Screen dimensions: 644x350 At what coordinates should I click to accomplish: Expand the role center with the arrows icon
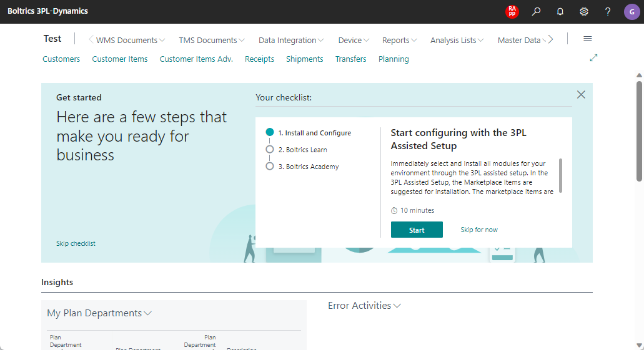[x=593, y=58]
